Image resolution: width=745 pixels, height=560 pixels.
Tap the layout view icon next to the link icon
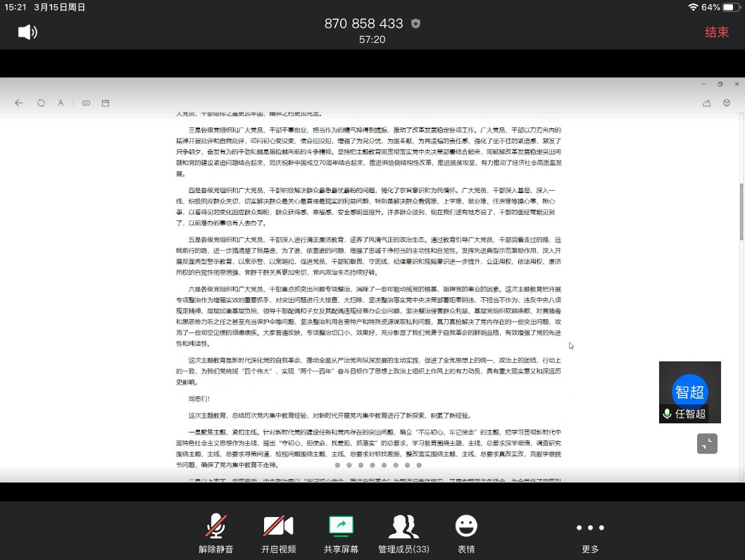(106, 102)
